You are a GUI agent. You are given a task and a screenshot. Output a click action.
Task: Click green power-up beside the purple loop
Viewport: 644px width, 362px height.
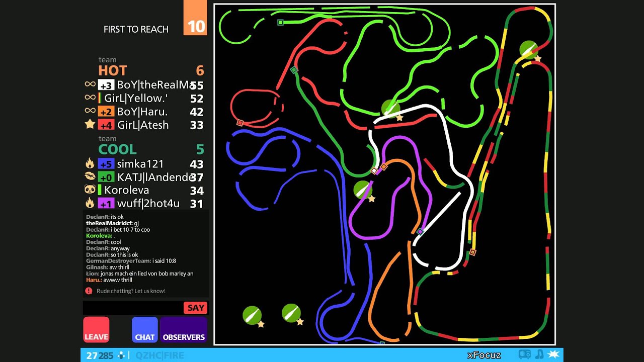point(363,190)
